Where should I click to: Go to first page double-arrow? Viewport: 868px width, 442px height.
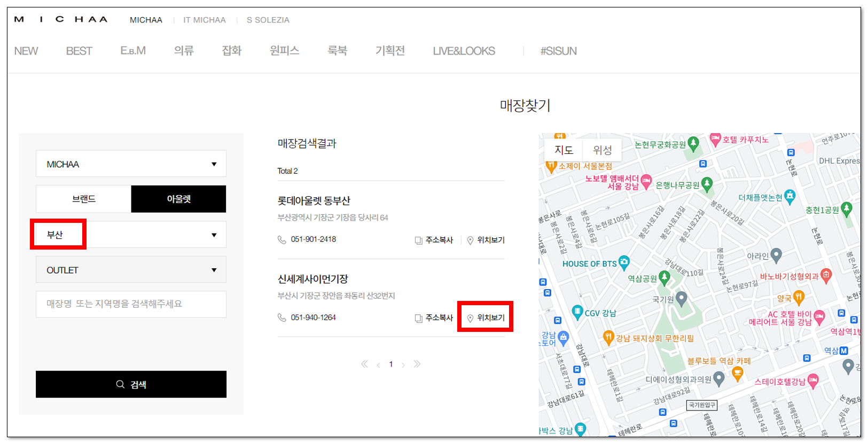(x=364, y=364)
